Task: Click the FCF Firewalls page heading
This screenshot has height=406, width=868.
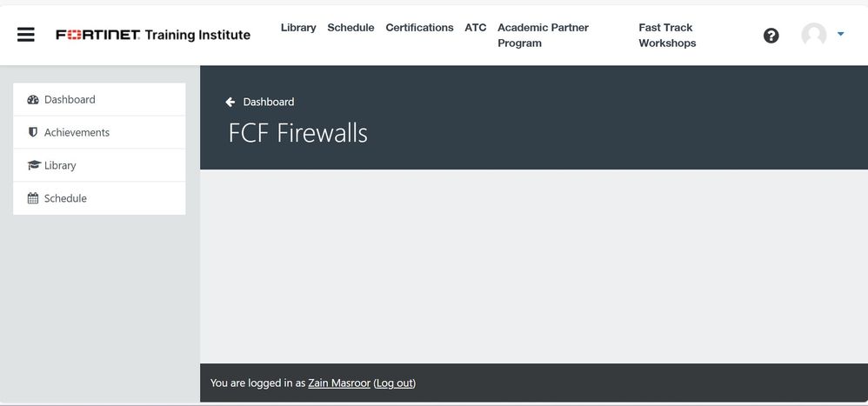Action: point(297,133)
